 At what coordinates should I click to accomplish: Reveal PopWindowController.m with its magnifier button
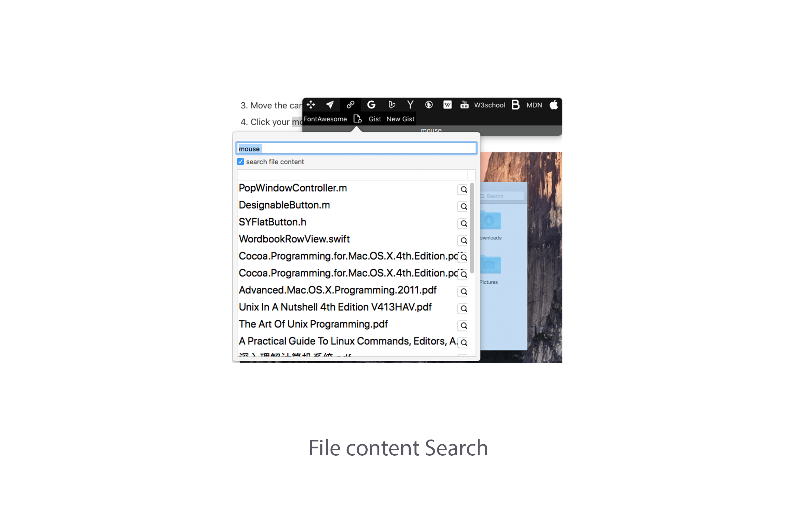point(463,189)
